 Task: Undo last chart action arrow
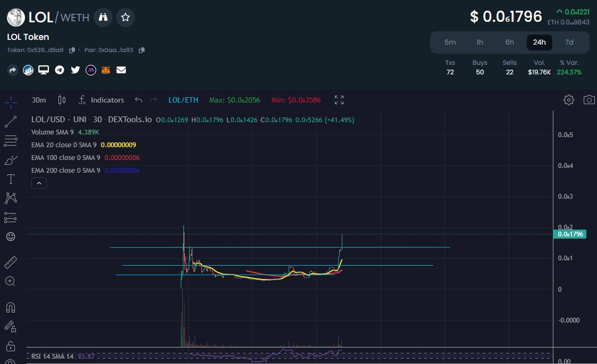(139, 100)
